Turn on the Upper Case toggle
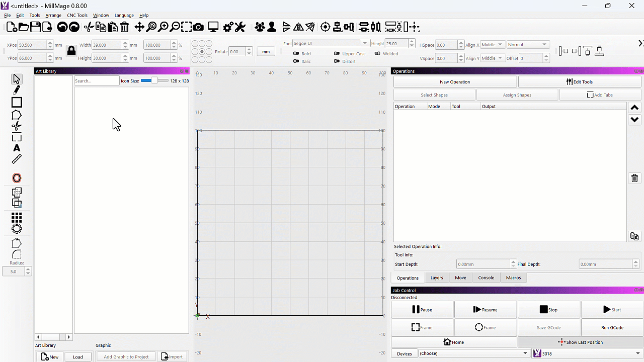Screen dimensions: 644x362 coord(337,53)
